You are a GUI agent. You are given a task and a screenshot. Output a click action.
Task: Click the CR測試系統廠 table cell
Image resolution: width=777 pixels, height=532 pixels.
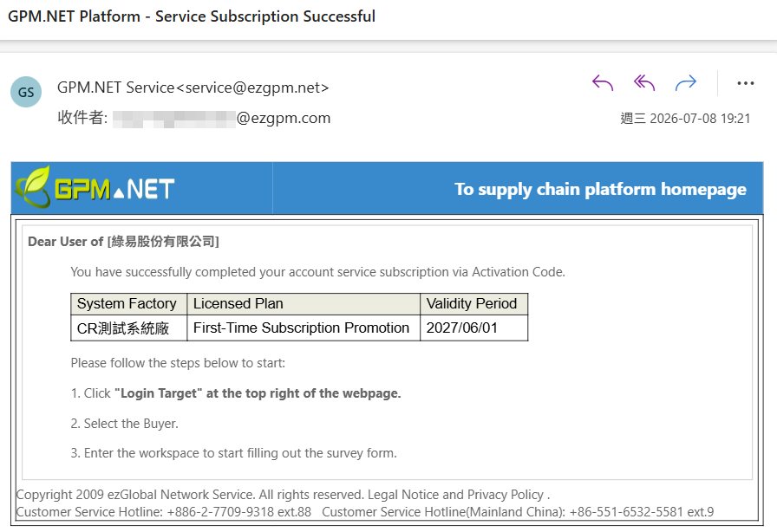click(129, 328)
